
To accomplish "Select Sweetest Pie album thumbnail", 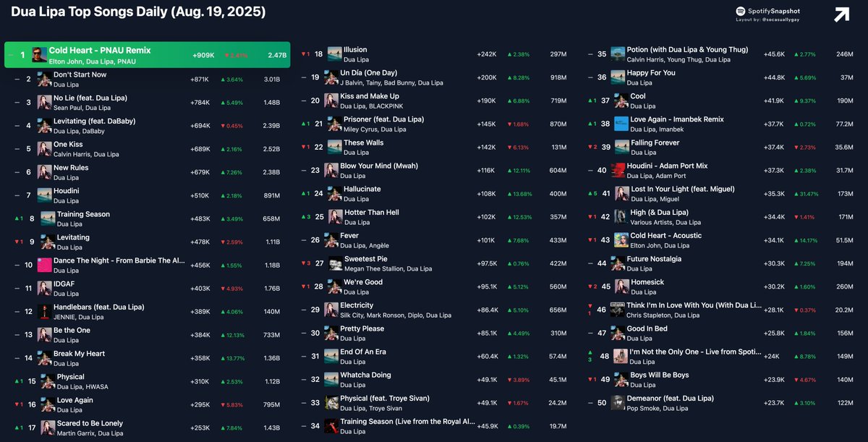I will pyautogui.click(x=336, y=263).
